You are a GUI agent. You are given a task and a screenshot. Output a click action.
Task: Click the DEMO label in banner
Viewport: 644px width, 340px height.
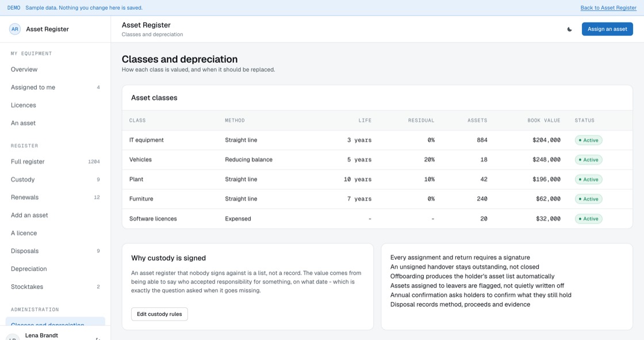(x=14, y=8)
